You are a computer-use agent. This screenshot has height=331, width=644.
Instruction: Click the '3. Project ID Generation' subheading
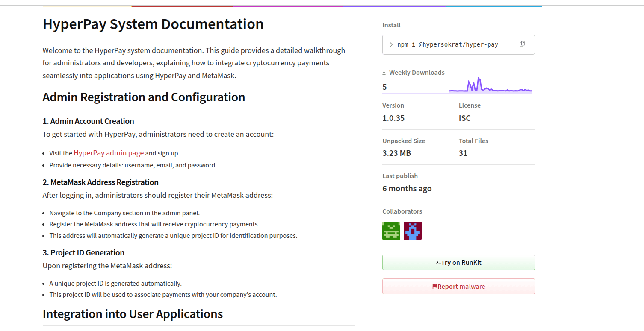point(83,253)
